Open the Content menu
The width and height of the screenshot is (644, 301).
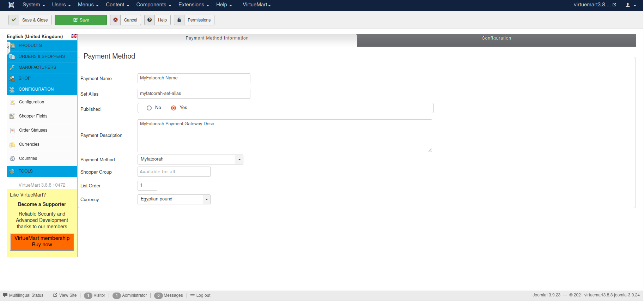coord(117,5)
